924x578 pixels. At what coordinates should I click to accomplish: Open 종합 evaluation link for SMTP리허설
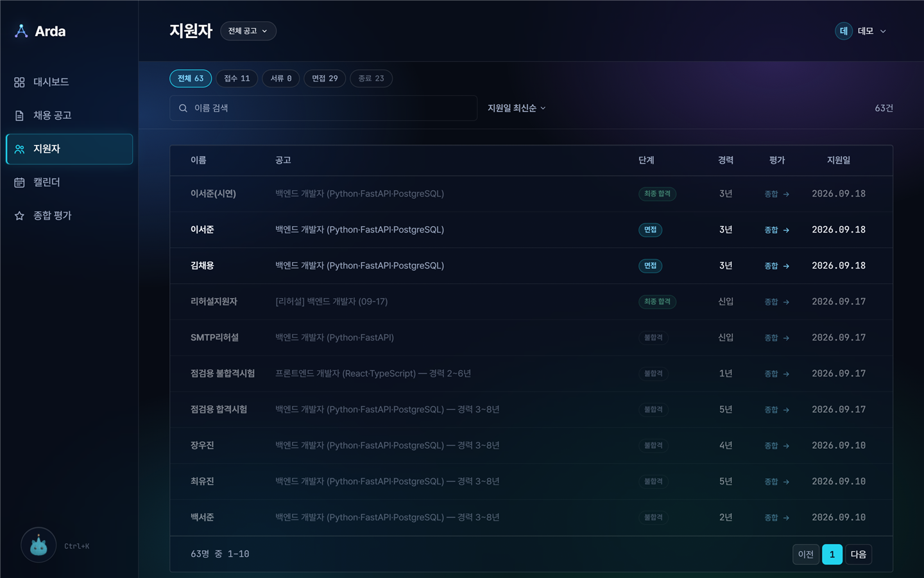click(777, 338)
